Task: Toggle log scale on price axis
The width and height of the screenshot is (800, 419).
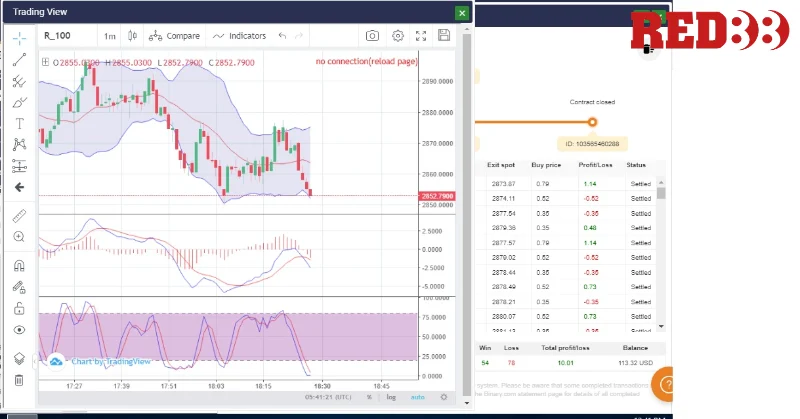Action: point(391,397)
